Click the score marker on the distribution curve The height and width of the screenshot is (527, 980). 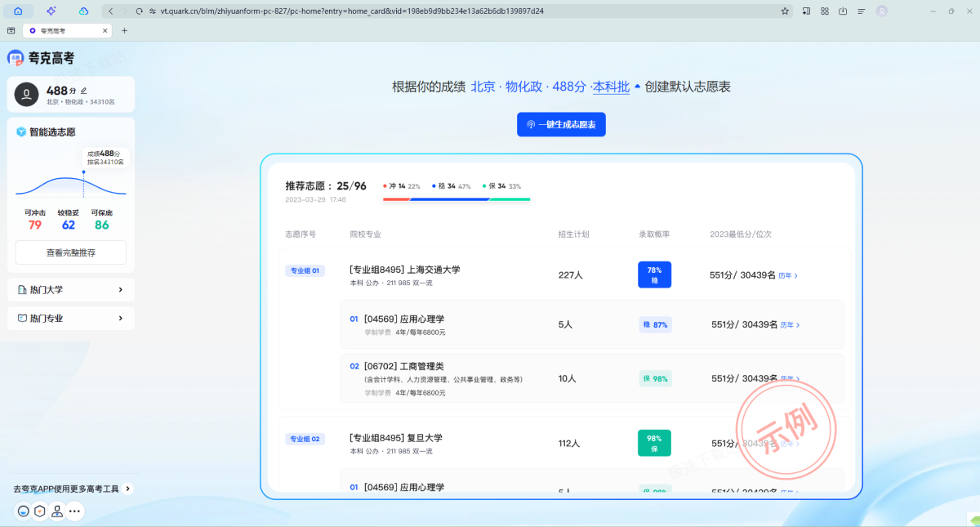click(83, 172)
